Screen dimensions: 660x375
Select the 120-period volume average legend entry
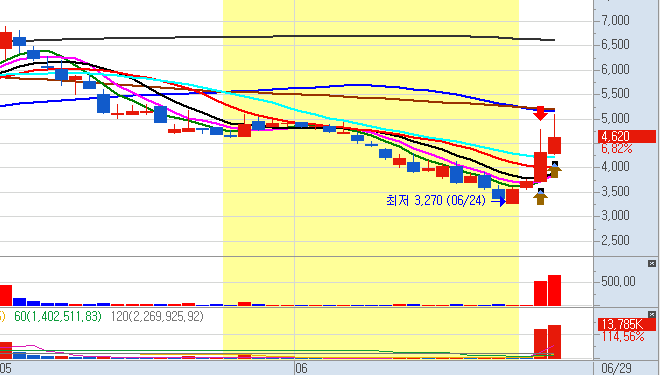[157, 316]
